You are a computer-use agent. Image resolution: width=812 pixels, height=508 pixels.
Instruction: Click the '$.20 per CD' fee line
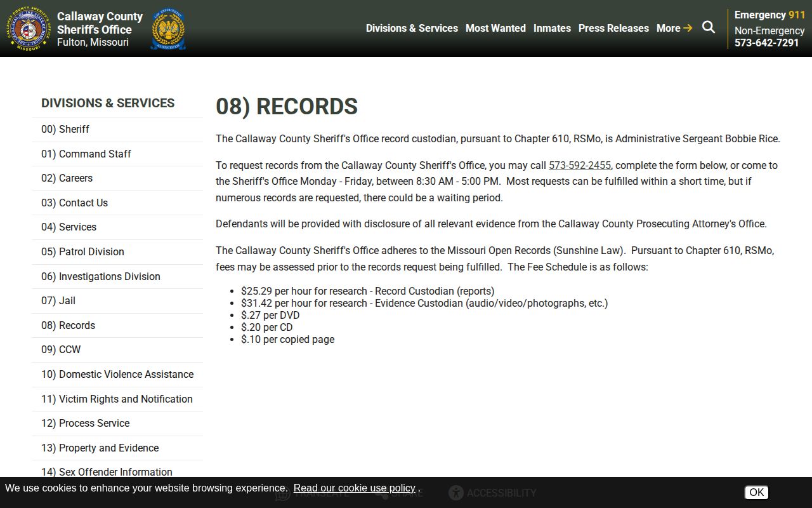[x=267, y=328]
